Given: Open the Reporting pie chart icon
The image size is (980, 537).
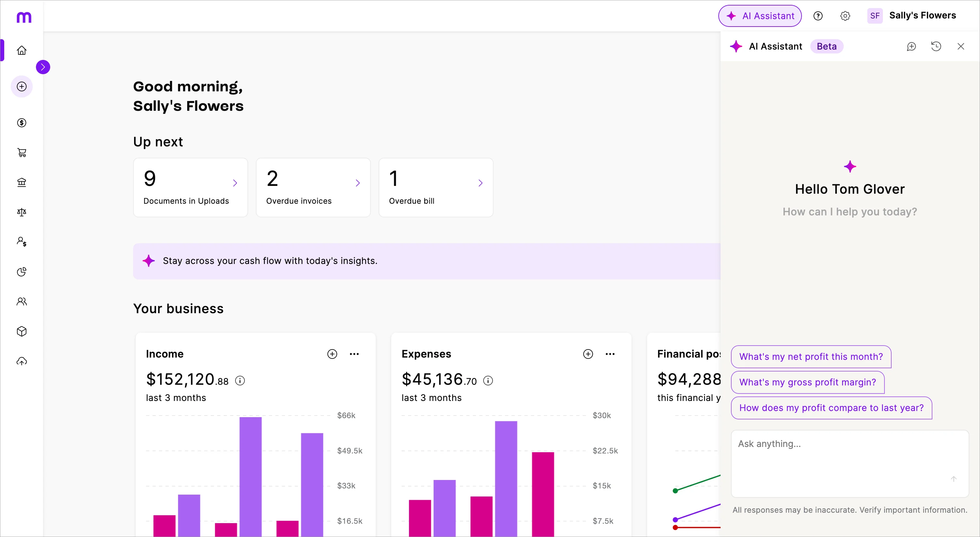Looking at the screenshot, I should pos(22,272).
